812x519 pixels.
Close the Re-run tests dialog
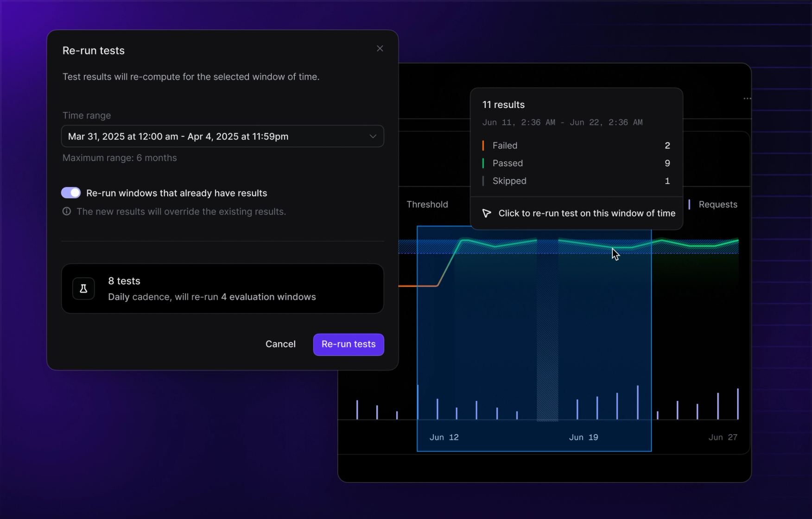380,49
